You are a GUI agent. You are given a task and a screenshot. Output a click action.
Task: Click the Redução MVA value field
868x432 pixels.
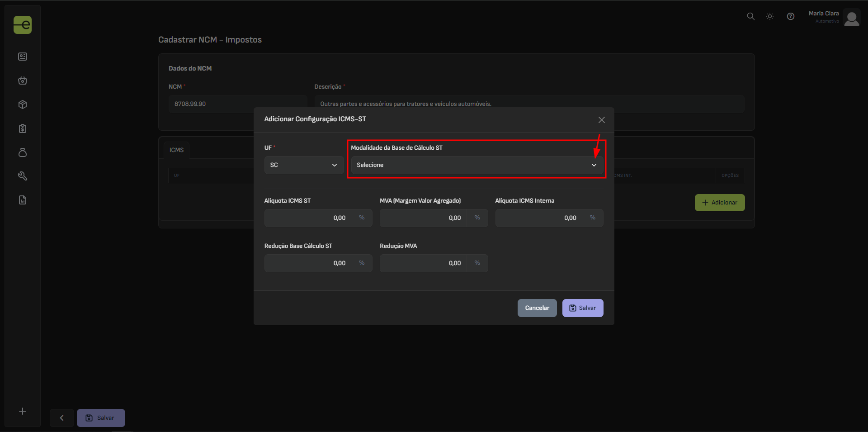(x=423, y=263)
